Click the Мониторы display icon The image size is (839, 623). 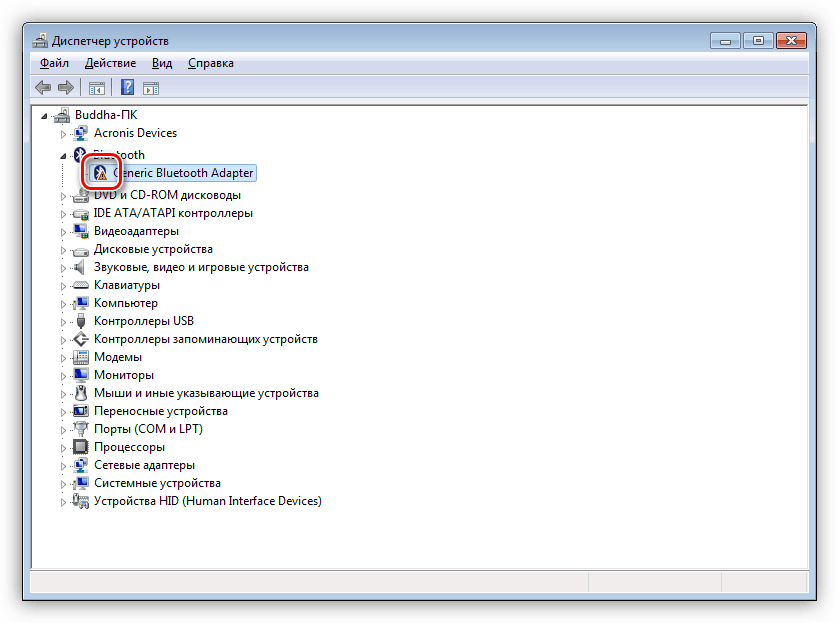click(x=81, y=375)
